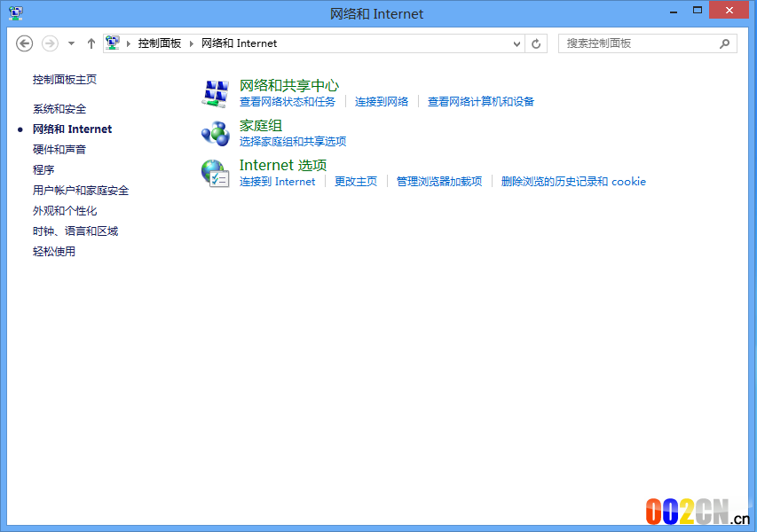Viewport: 757px width, 532px height.
Task: Go up one level with the up arrow
Action: pyautogui.click(x=91, y=43)
